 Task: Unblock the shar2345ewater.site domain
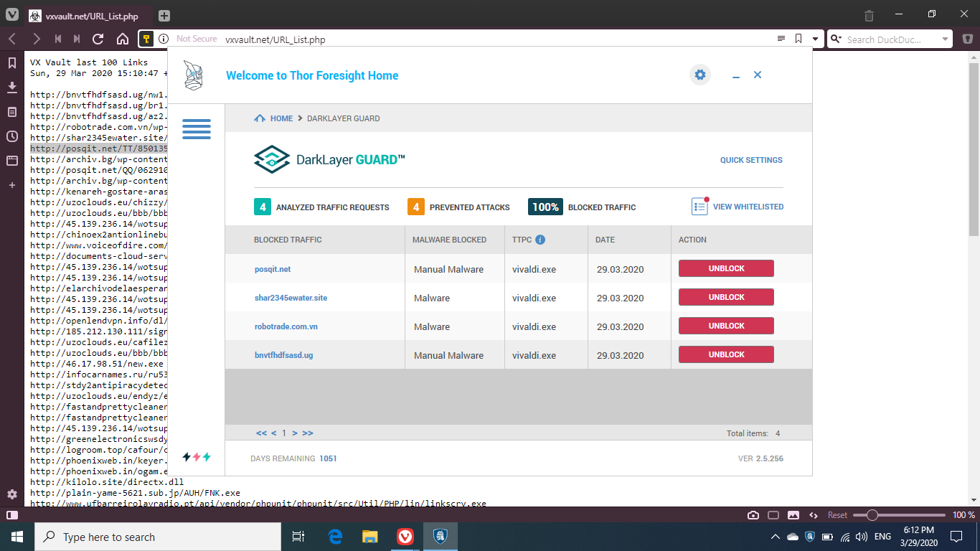(x=726, y=297)
